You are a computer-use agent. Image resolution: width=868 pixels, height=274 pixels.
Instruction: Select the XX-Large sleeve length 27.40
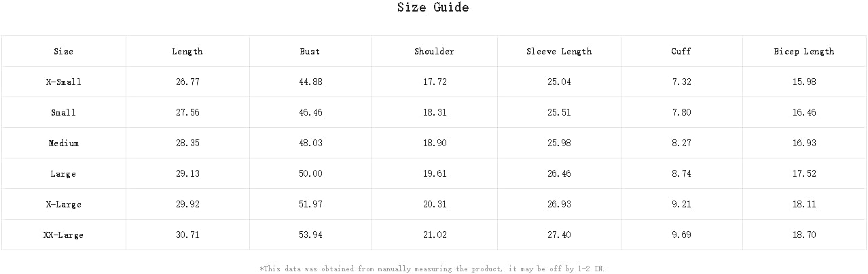[559, 235]
